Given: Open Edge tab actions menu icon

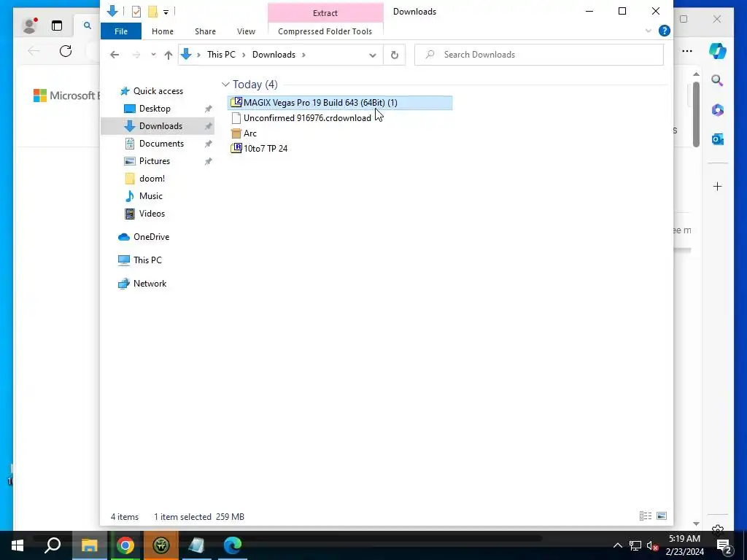Looking at the screenshot, I should (x=57, y=26).
